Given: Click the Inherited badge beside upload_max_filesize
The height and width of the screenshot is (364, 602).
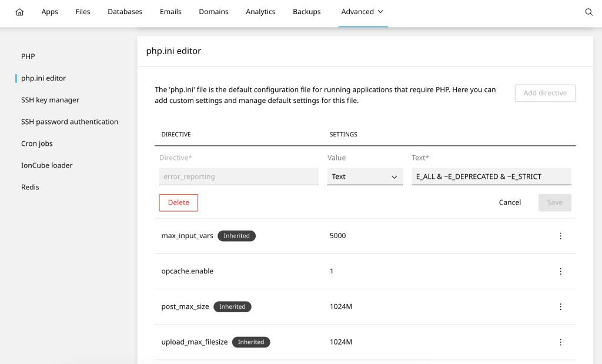Looking at the screenshot, I should point(251,342).
